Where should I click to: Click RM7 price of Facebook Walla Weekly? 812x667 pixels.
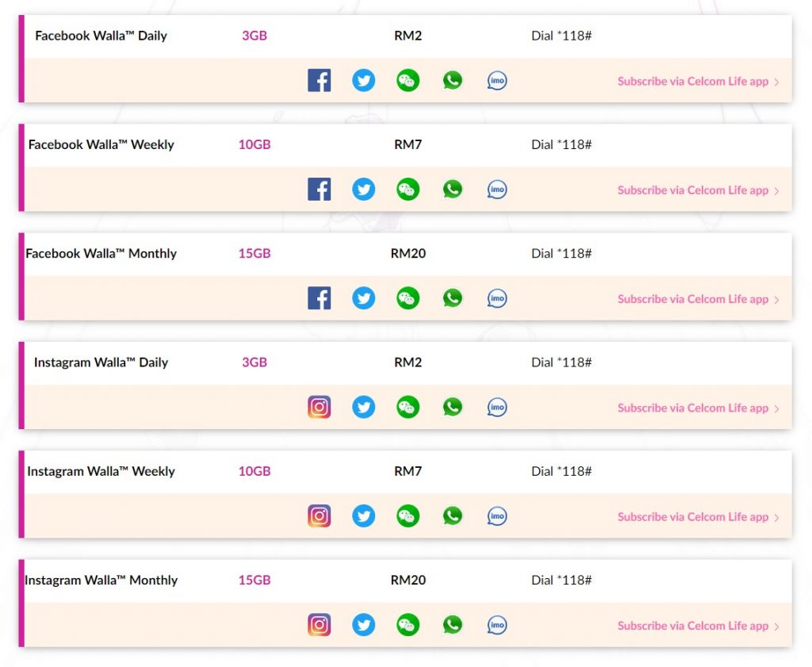pyautogui.click(x=408, y=144)
